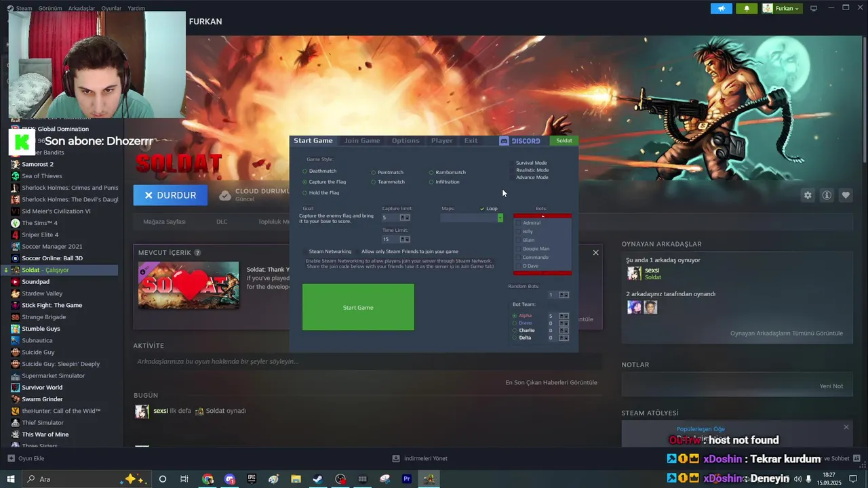Adjust the Random Bots stepper
This screenshot has width=868, height=488.
[564, 295]
